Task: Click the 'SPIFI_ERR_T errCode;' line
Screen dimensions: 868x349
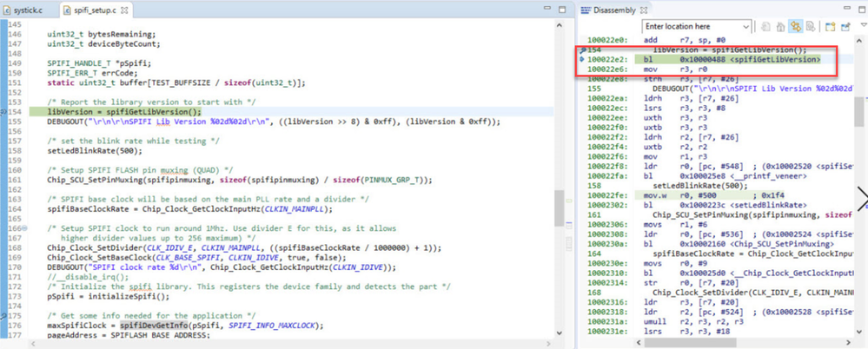Action: pos(92,73)
